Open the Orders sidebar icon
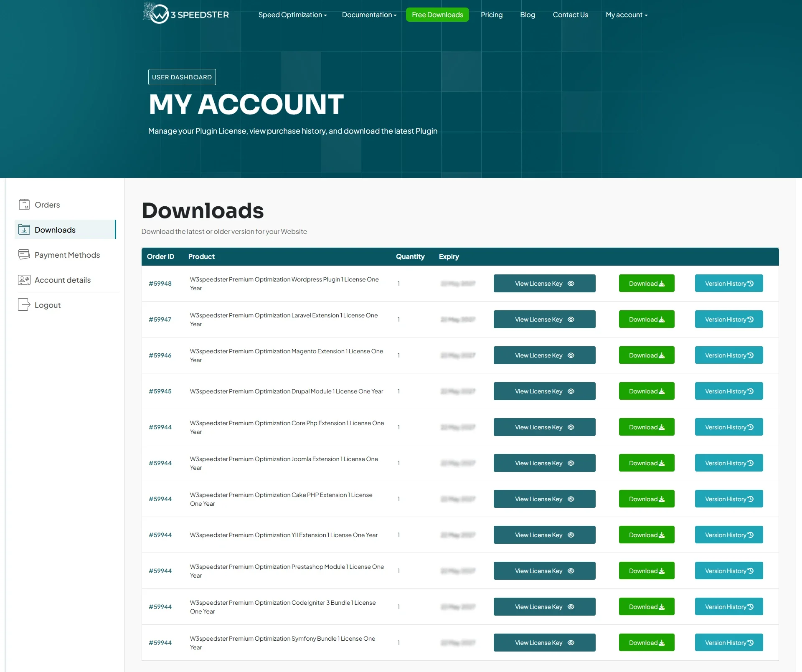This screenshot has height=672, width=802. pyautogui.click(x=24, y=204)
